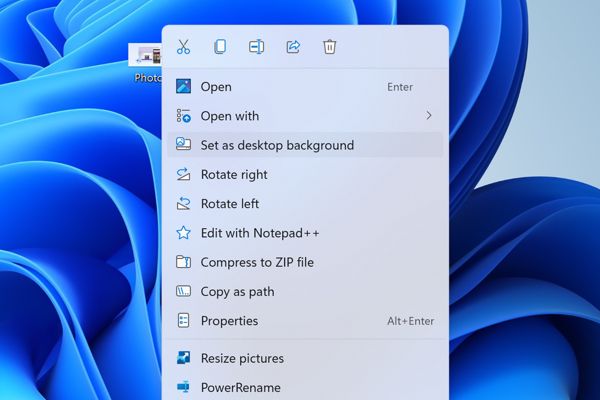Click the PowerRename icon
The height and width of the screenshot is (400, 600).
click(183, 387)
